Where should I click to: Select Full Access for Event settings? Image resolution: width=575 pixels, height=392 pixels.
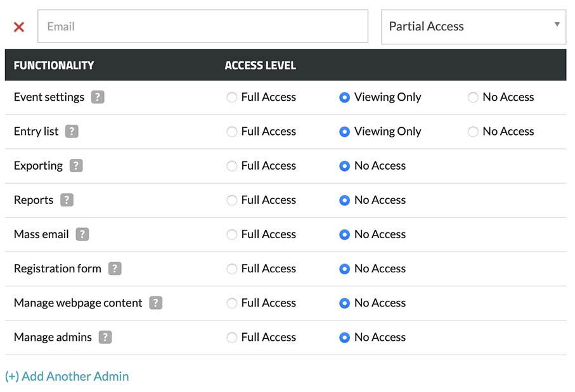[x=232, y=98]
